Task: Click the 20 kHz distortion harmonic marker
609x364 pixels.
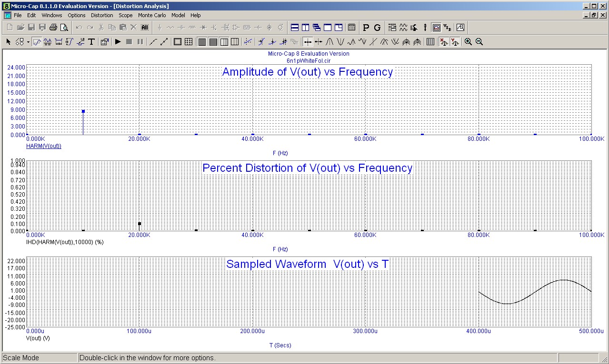Action: point(140,223)
